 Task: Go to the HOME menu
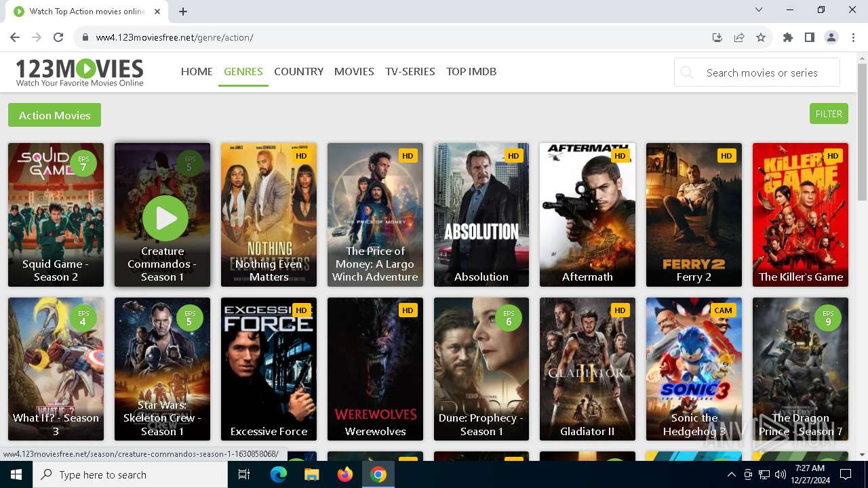click(197, 71)
